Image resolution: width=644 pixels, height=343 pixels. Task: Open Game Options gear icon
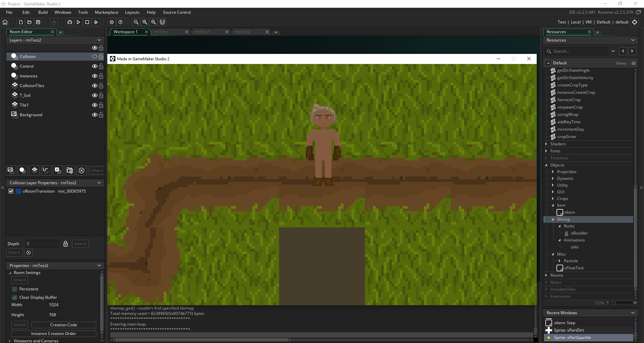112,22
